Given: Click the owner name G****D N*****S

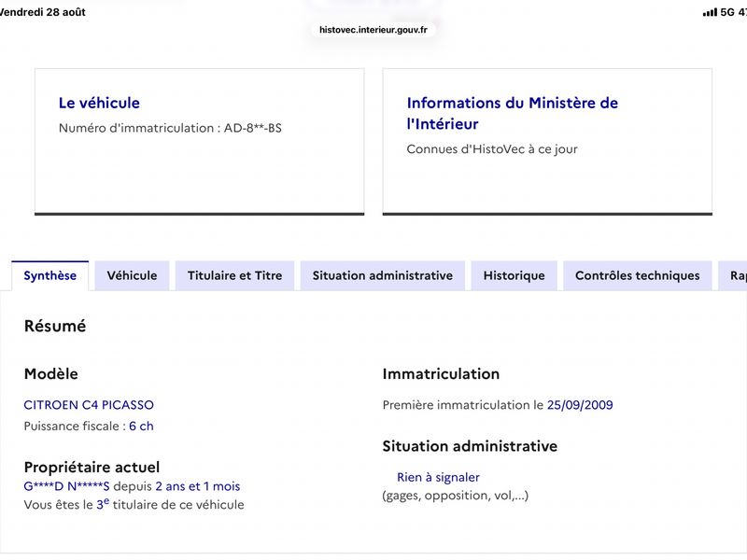Looking at the screenshot, I should pyautogui.click(x=66, y=486).
